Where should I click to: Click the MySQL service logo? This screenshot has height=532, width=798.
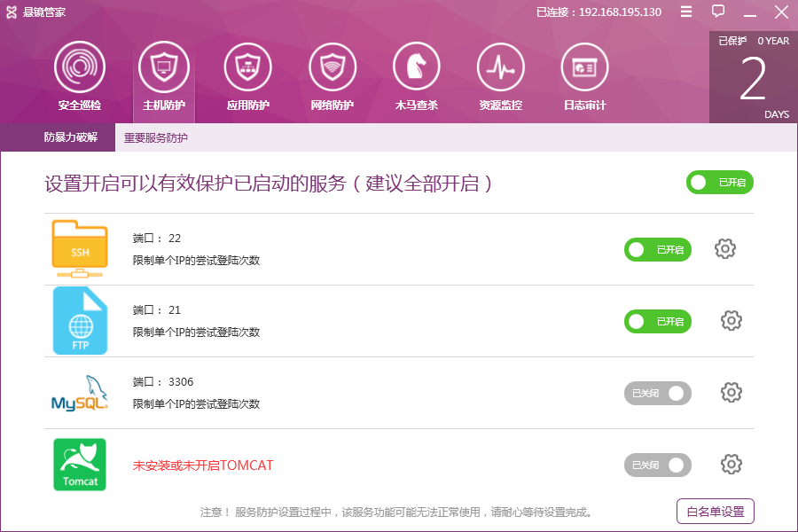point(79,392)
